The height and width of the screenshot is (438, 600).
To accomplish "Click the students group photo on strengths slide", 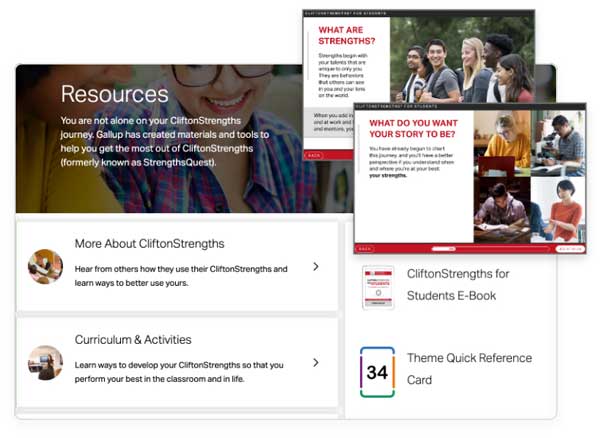I will coord(462,59).
